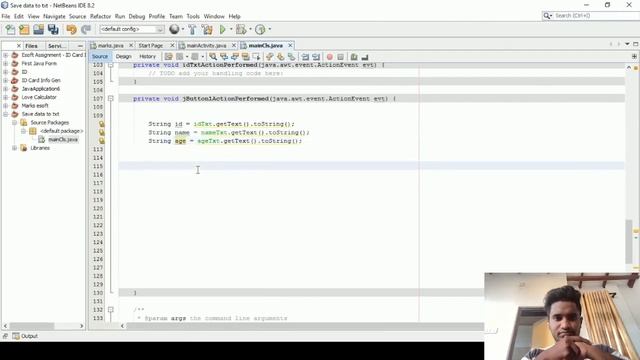Collapse the Save data to txt project
The height and width of the screenshot is (360, 640).
point(6,114)
